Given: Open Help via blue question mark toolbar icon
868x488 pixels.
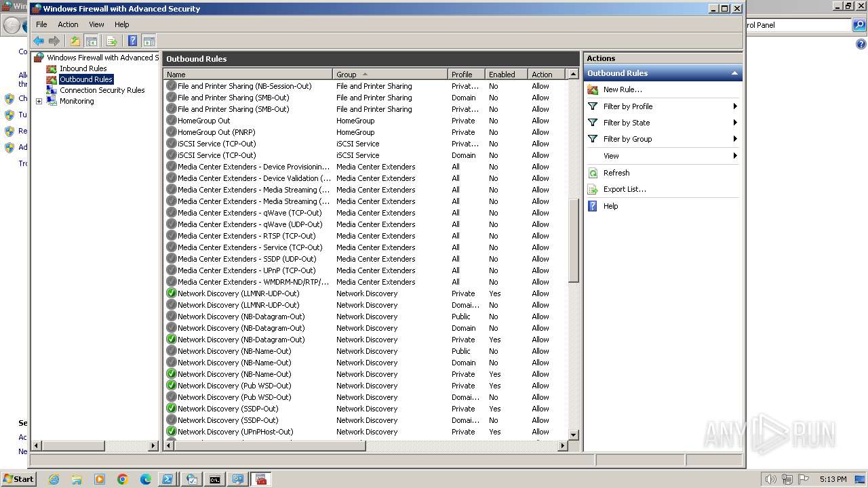Looking at the screenshot, I should pyautogui.click(x=132, y=41).
